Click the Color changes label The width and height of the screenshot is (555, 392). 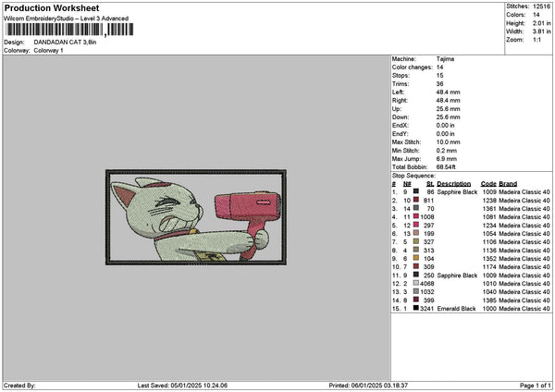pyautogui.click(x=412, y=67)
